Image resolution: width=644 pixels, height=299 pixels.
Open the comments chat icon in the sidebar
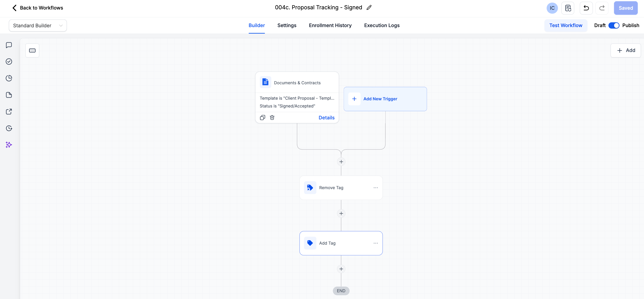tap(9, 45)
